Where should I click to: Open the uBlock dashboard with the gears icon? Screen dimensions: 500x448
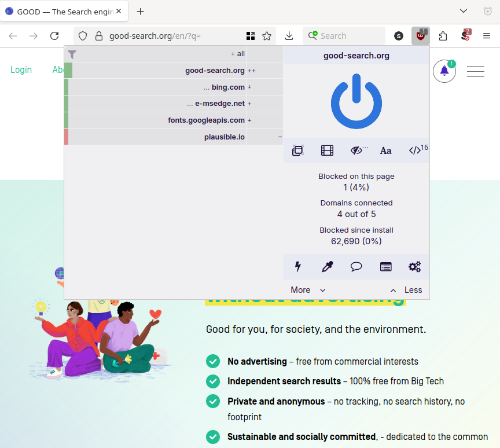point(414,267)
